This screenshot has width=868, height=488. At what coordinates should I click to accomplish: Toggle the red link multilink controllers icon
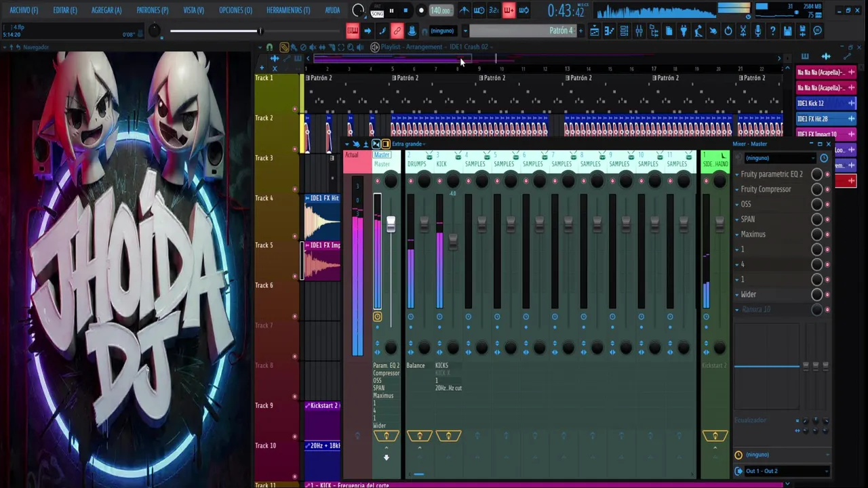397,30
